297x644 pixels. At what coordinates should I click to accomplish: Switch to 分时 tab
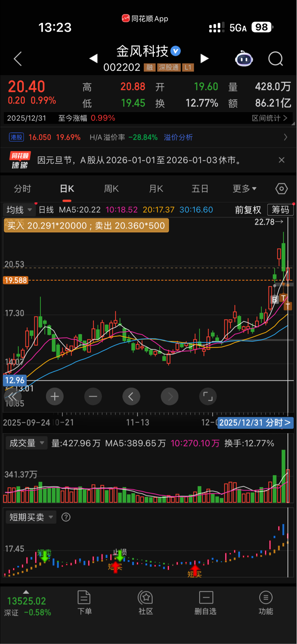(22, 188)
